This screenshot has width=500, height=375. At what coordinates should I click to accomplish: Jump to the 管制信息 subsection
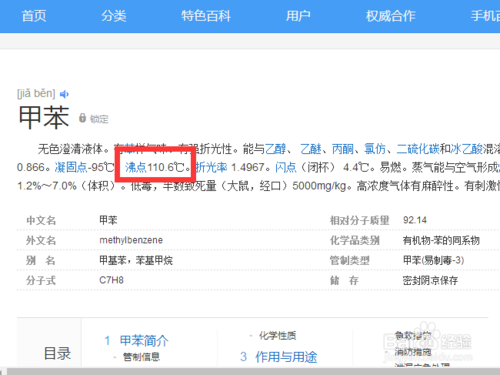pyautogui.click(x=141, y=357)
